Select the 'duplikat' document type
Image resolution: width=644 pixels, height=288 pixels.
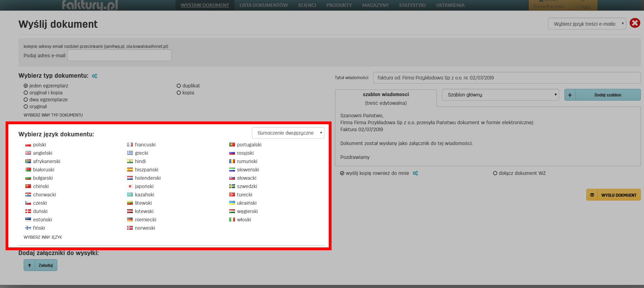pyautogui.click(x=179, y=86)
